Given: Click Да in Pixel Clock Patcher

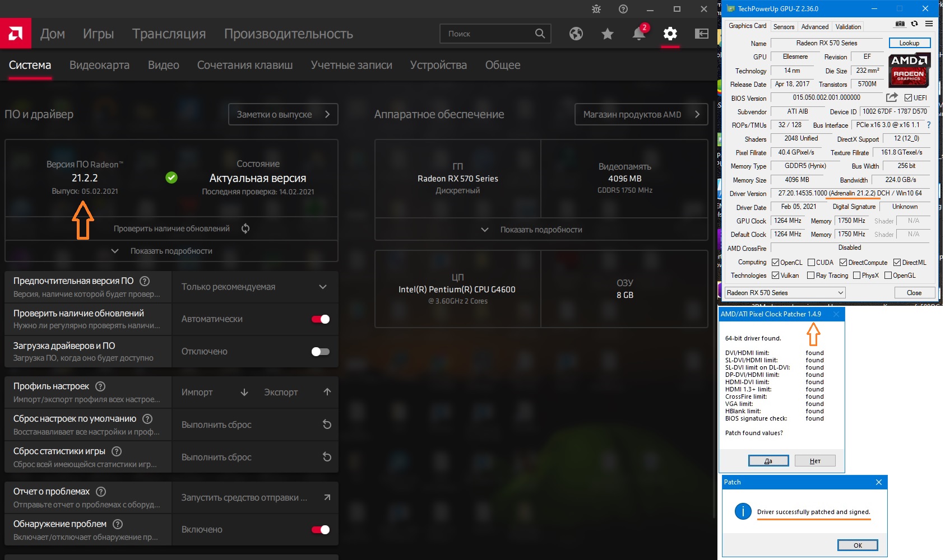Looking at the screenshot, I should coord(768,461).
